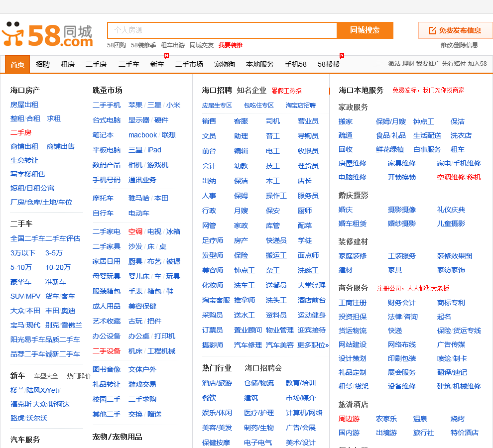Open 应届生专区 link
493x448 pixels.
pyautogui.click(x=217, y=106)
